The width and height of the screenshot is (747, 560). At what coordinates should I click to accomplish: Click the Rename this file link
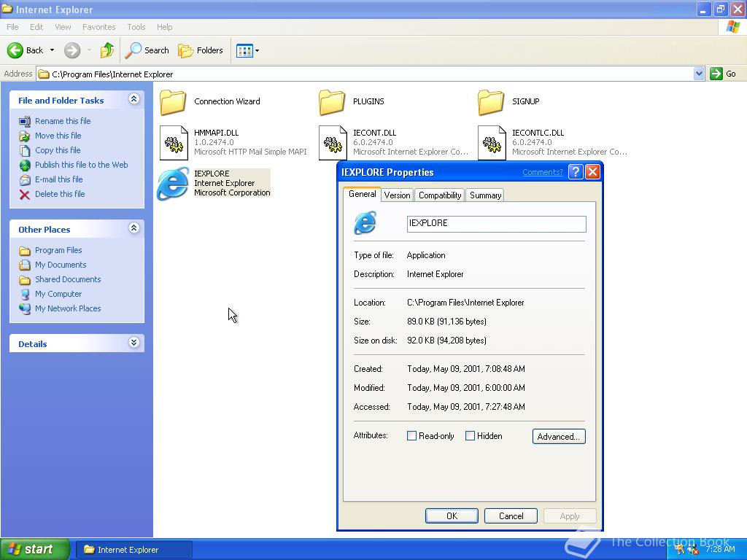pyautogui.click(x=63, y=121)
